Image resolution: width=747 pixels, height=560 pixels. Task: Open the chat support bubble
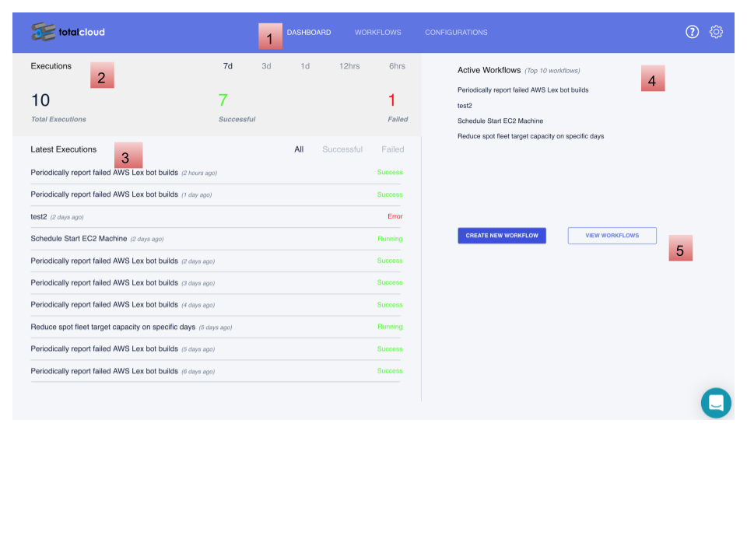pyautogui.click(x=716, y=403)
